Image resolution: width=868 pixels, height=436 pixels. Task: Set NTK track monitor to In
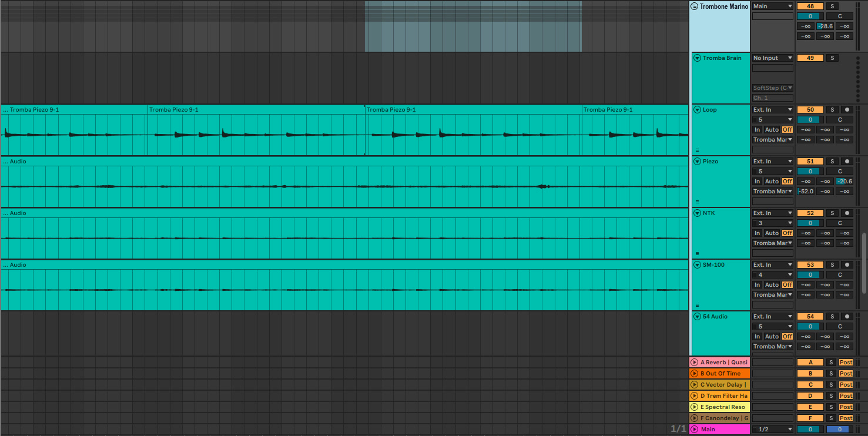[757, 233]
